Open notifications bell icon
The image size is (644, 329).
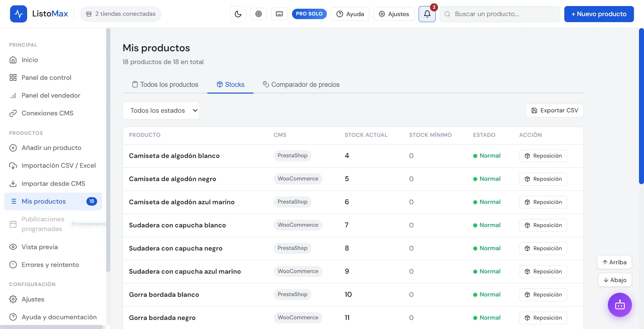[427, 14]
